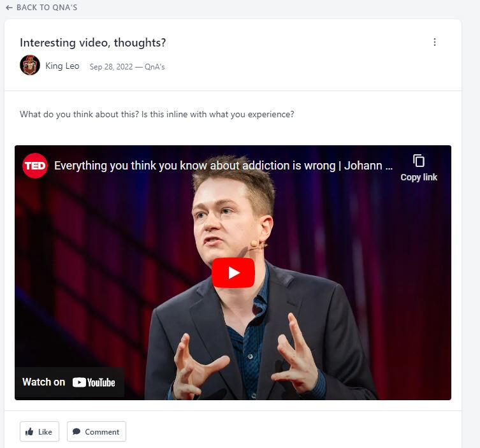Go back to QnA's list
The height and width of the screenshot is (448, 480).
[x=41, y=8]
